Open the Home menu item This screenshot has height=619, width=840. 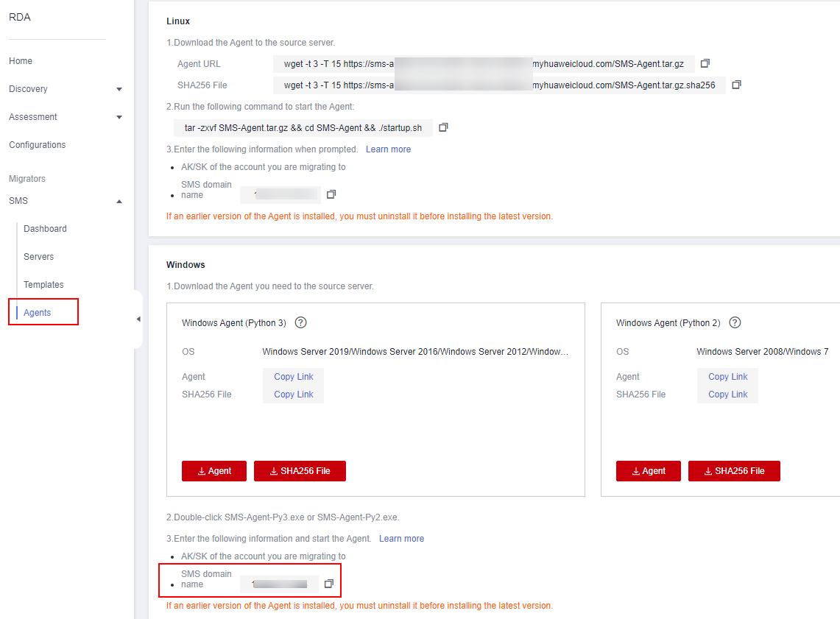pyautogui.click(x=21, y=61)
